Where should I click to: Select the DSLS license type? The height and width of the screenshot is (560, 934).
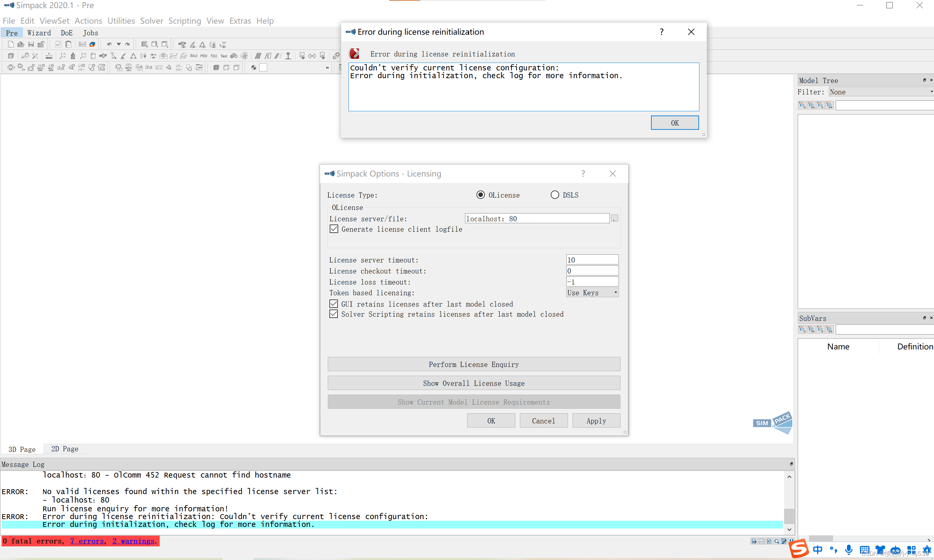pyautogui.click(x=554, y=195)
